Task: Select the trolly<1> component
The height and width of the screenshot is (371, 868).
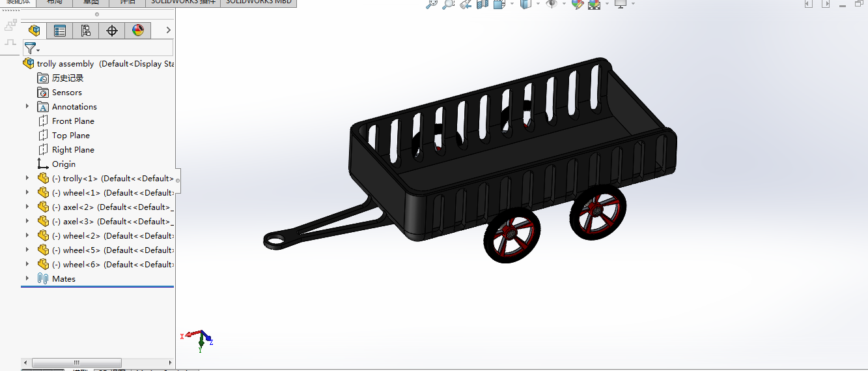Action: pos(106,179)
